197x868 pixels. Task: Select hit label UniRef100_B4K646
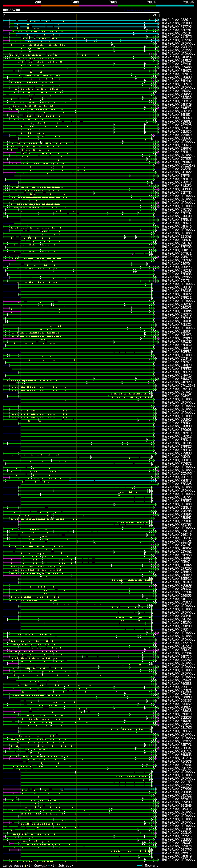pyautogui.click(x=177, y=226)
